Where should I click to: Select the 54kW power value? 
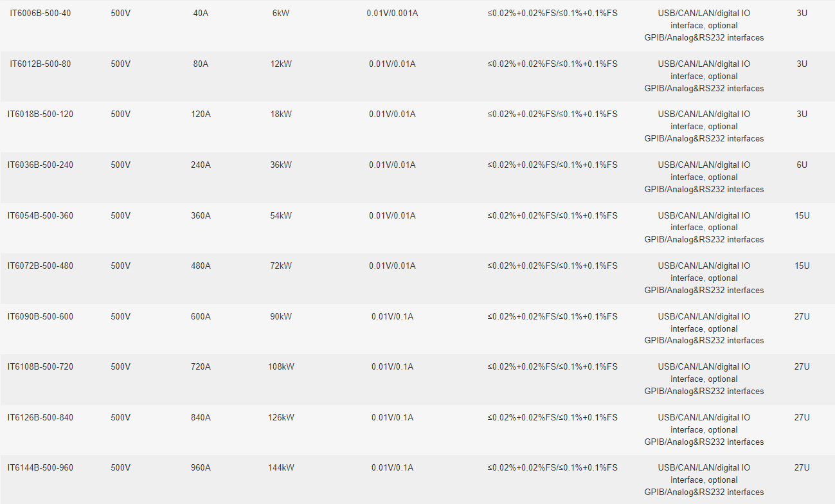[281, 215]
